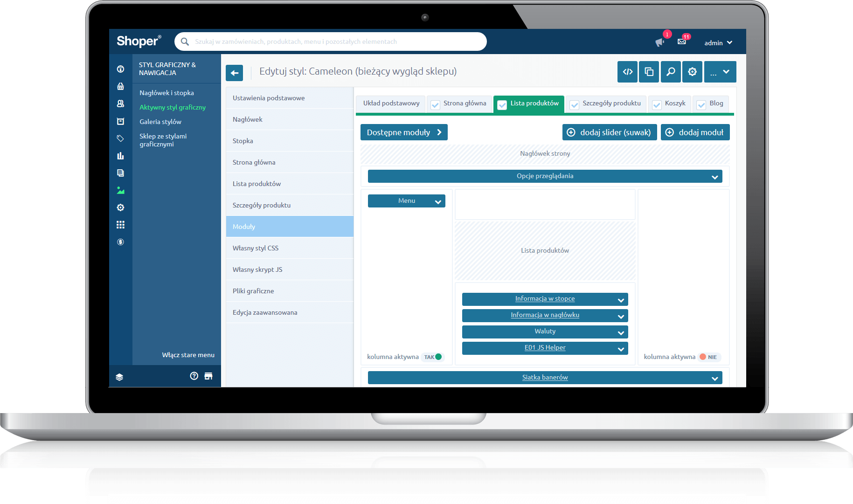Open the code editor icon button
Screen dimensions: 853x504
tap(627, 72)
